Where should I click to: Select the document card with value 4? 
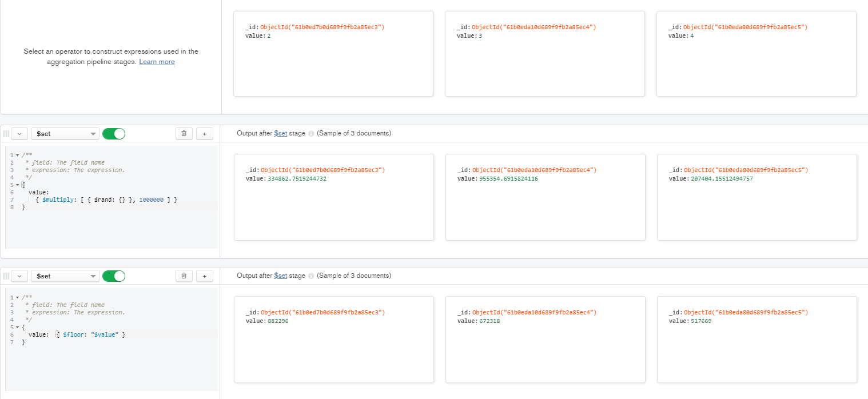756,54
